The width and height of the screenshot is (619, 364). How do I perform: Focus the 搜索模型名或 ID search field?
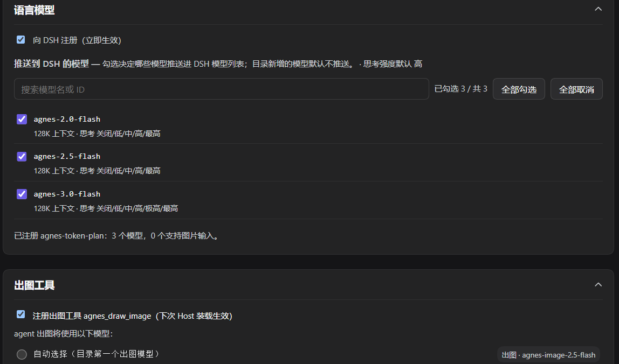tap(222, 89)
